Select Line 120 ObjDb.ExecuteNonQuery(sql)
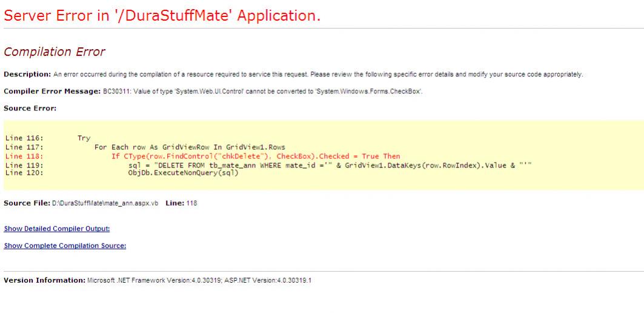 (x=122, y=173)
